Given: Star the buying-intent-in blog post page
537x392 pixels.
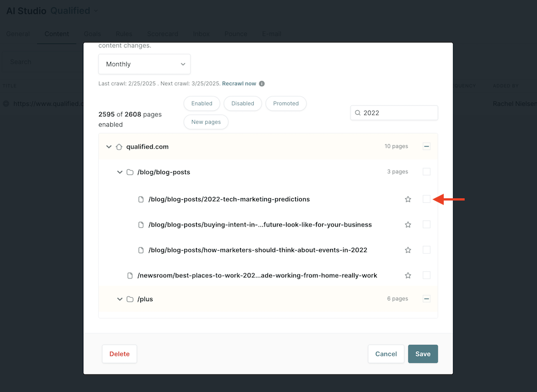Looking at the screenshot, I should tap(408, 225).
